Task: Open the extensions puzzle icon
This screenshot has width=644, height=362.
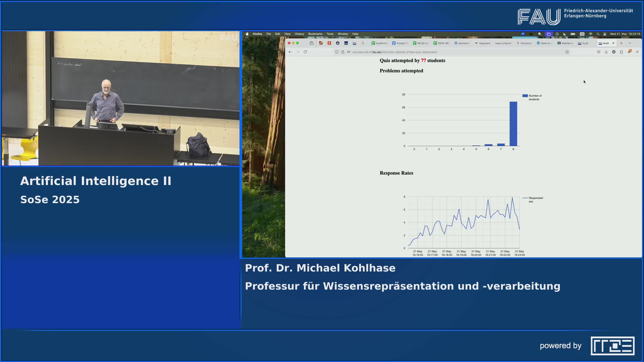Action: click(622, 52)
